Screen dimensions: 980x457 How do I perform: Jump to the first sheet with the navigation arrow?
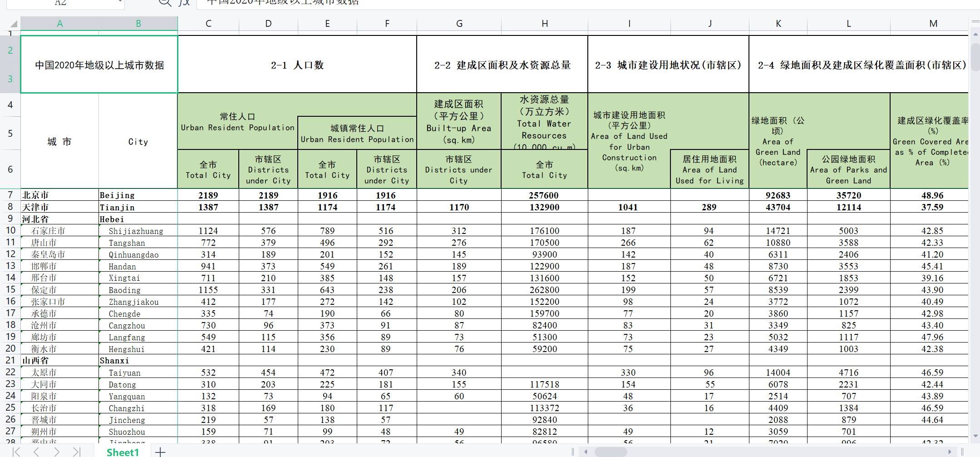pyautogui.click(x=16, y=452)
